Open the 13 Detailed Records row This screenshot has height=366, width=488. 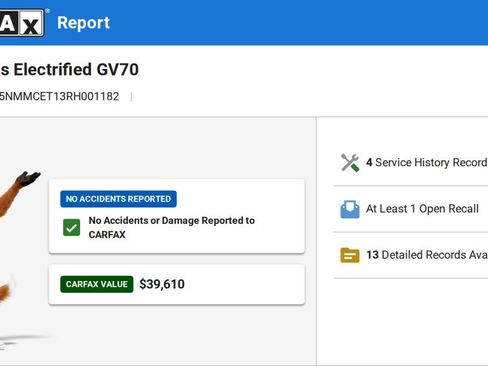click(411, 255)
